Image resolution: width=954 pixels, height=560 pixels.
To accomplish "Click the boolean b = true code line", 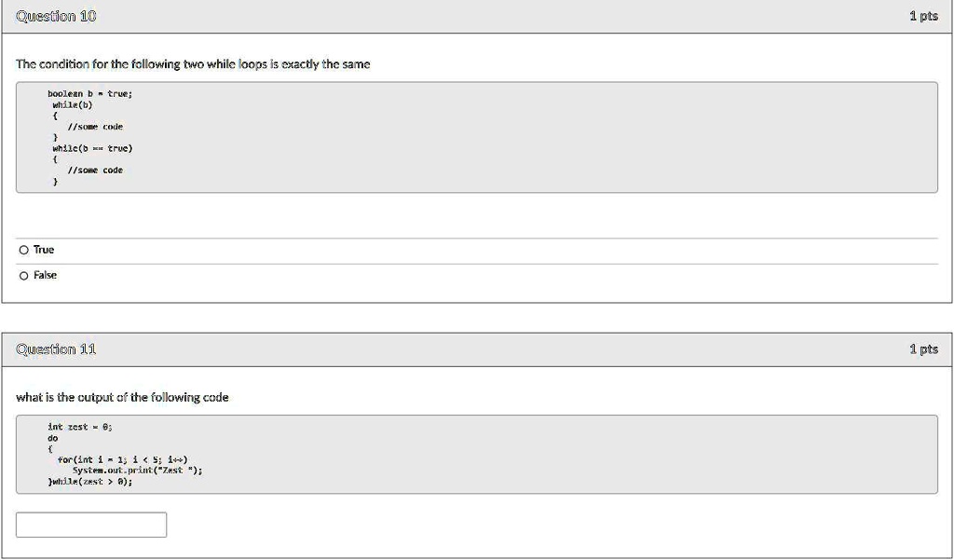I will pos(90,93).
